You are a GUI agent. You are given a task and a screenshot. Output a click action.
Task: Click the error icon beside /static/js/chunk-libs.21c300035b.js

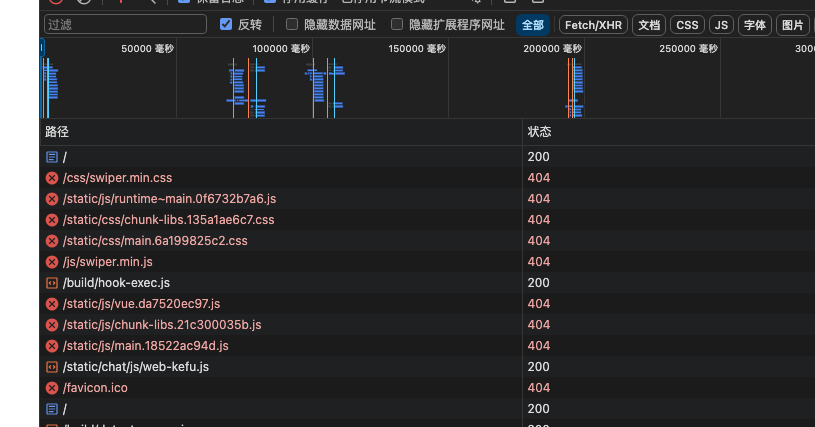pyautogui.click(x=51, y=325)
